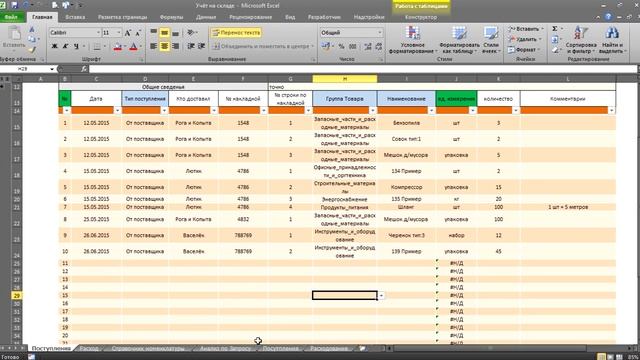
Task: Decrease indent icon
Action: [191, 47]
